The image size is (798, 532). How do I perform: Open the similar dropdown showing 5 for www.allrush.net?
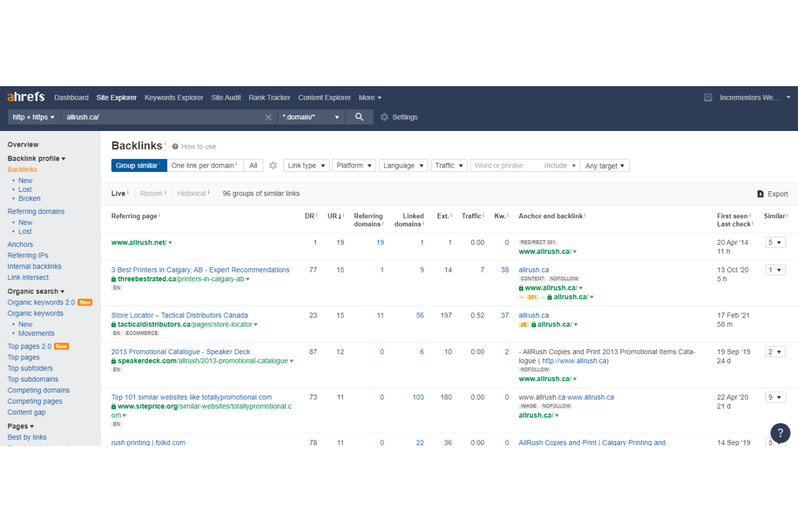coord(775,243)
